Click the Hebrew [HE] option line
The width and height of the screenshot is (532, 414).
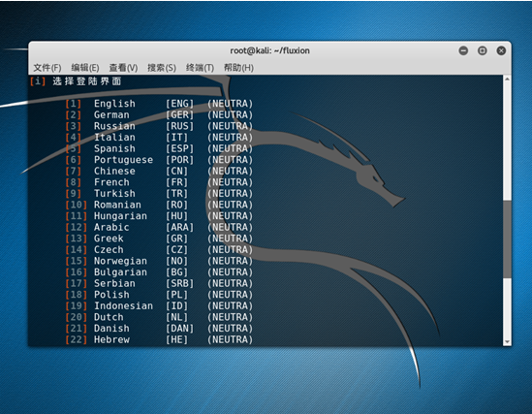[159, 339]
